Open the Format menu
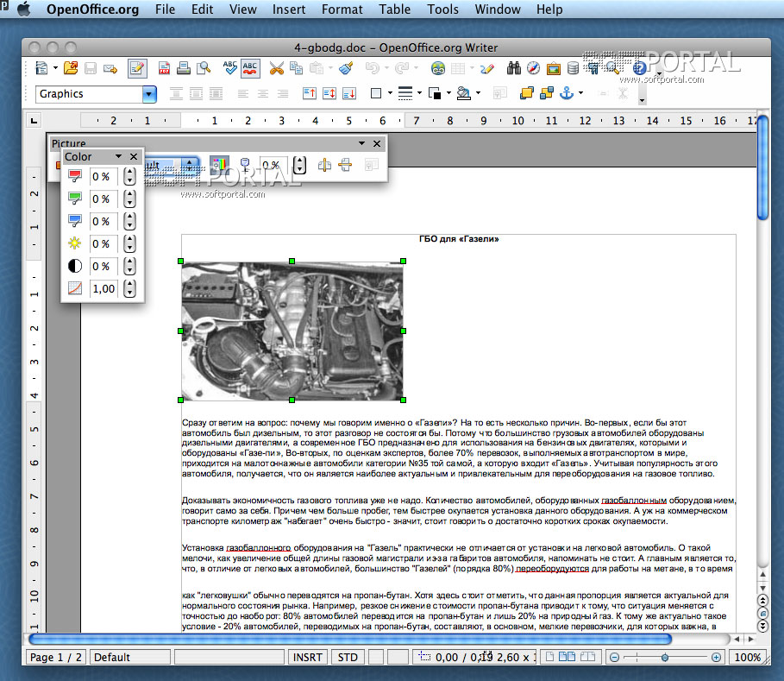This screenshot has width=784, height=681. 342,9
